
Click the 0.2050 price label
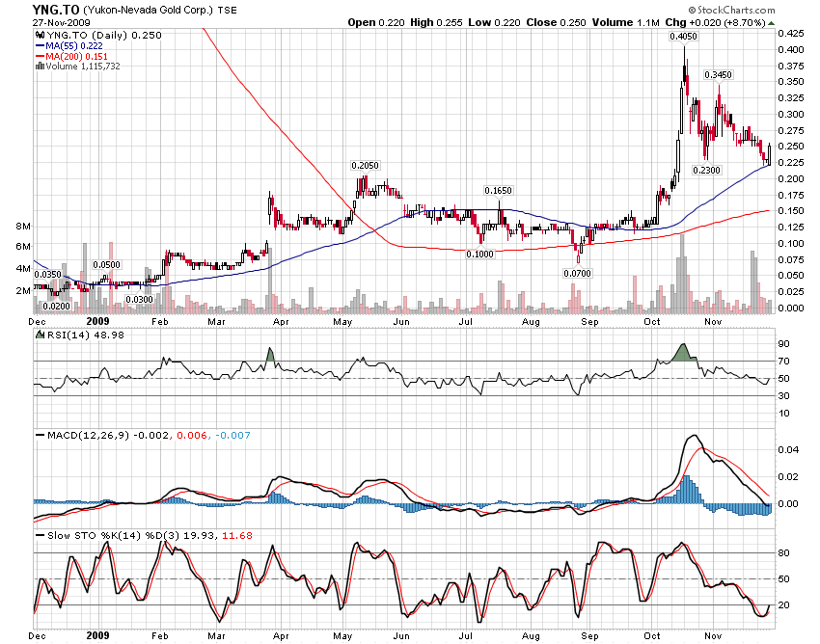[365, 165]
